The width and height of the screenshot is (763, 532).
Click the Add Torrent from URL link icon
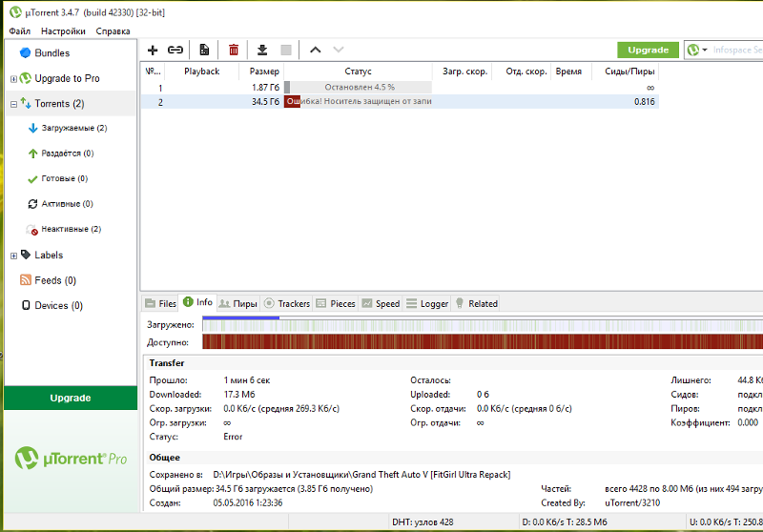coord(175,50)
